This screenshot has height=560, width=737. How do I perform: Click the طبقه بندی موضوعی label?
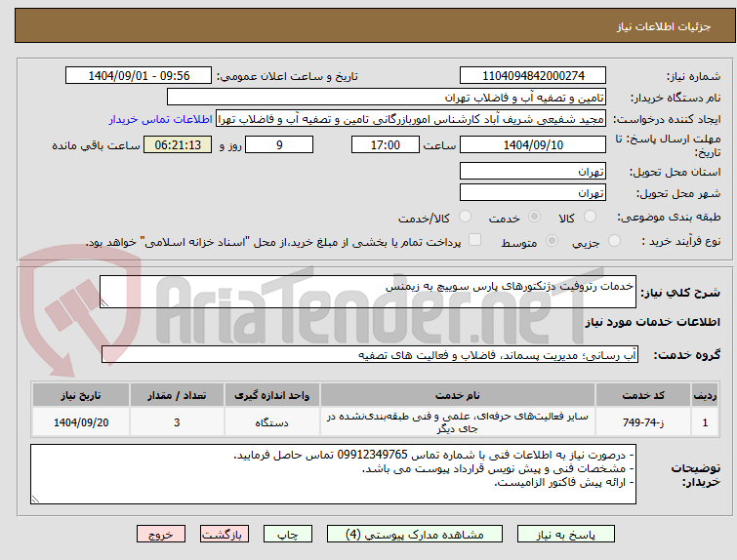tap(669, 217)
